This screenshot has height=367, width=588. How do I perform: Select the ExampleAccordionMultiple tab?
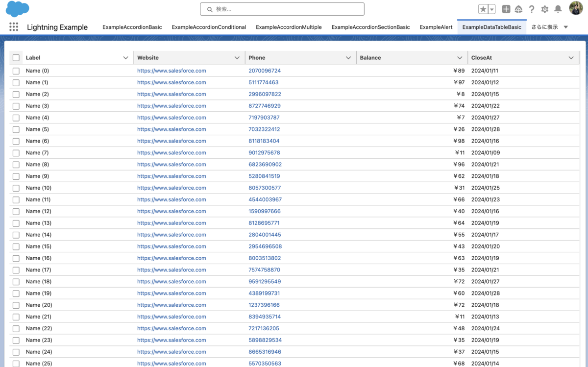[289, 27]
